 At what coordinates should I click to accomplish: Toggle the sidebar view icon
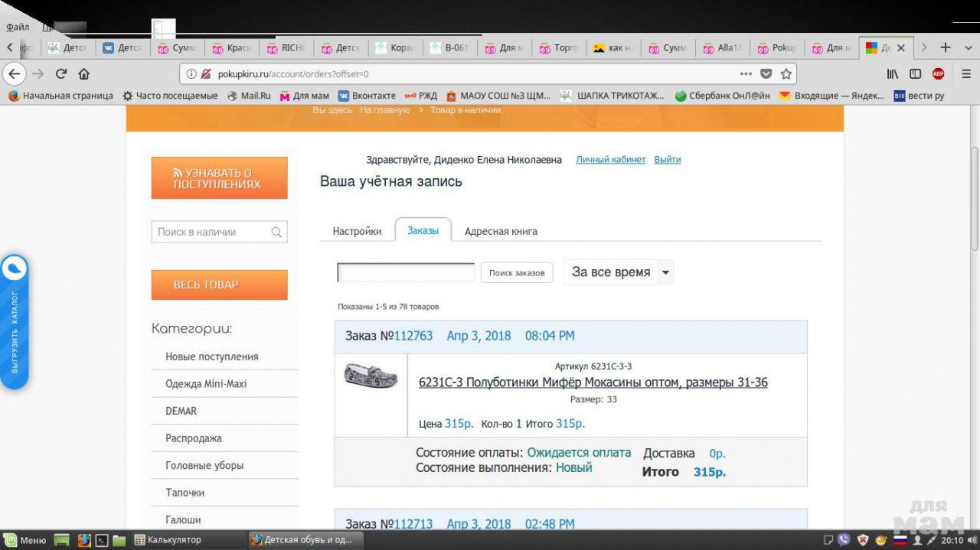click(915, 74)
